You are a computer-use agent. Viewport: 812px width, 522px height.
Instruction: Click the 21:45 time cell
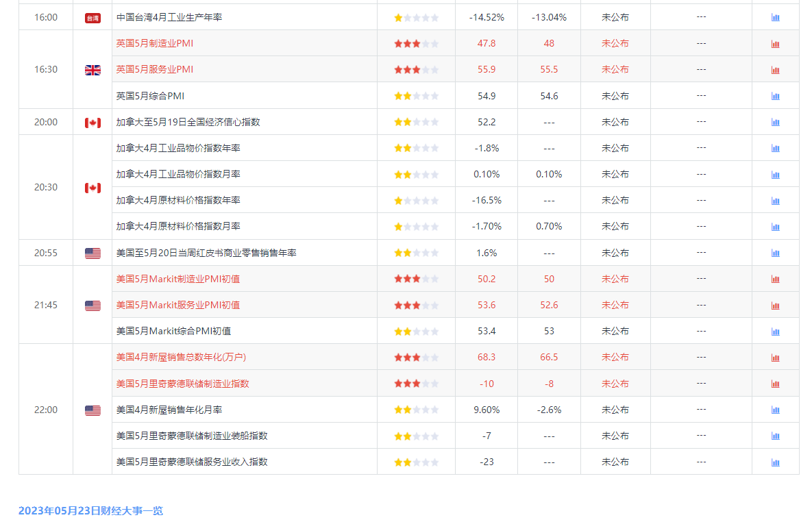point(46,305)
